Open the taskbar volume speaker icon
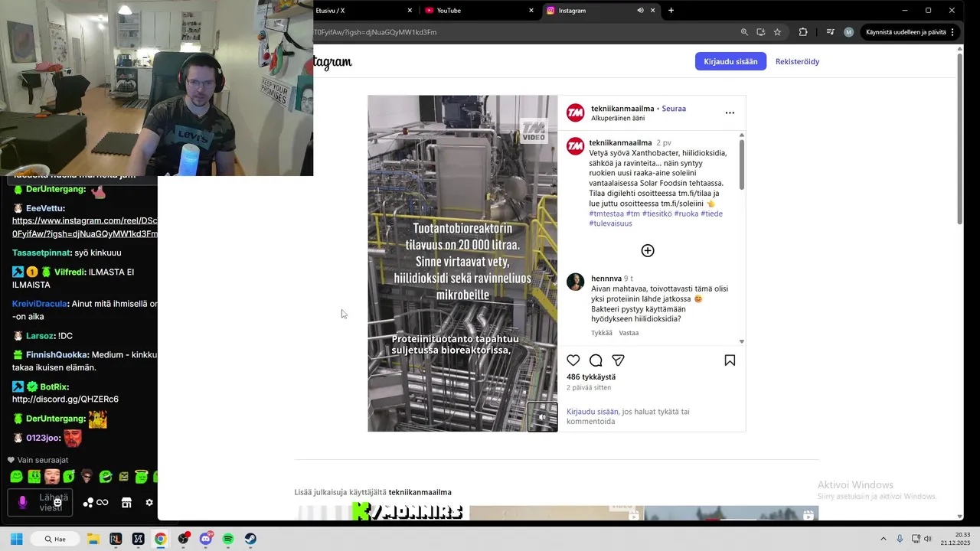Image resolution: width=980 pixels, height=551 pixels. 927,539
